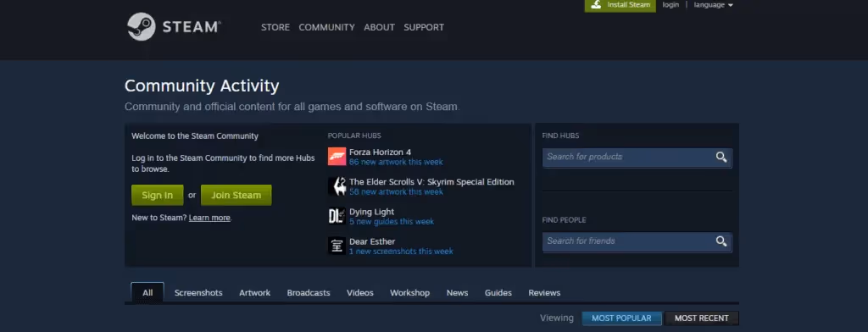Viewport: 868px width, 332px height.
Task: Open the language dropdown
Action: pyautogui.click(x=713, y=5)
